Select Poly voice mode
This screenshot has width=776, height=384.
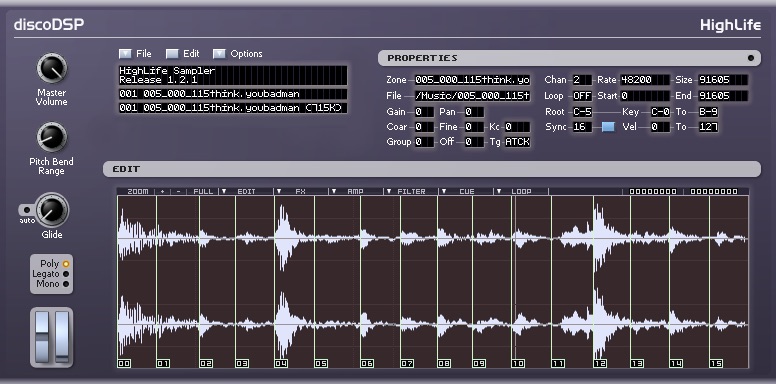66,264
